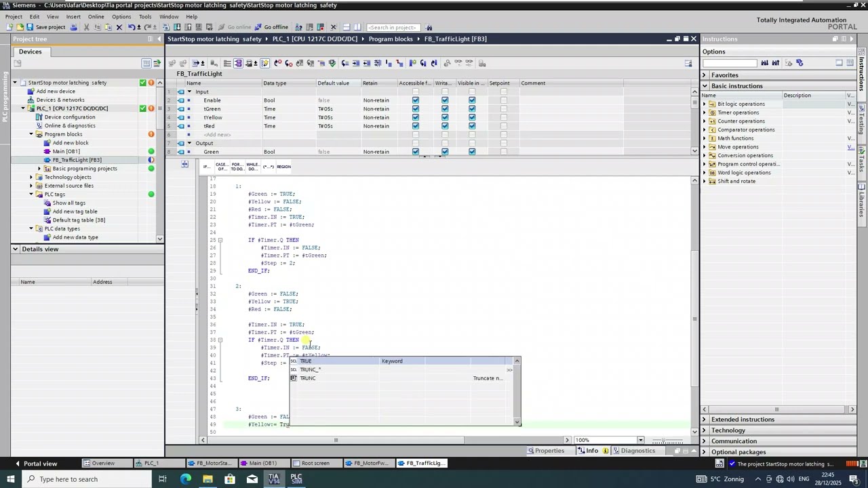Toggle Accessible from HMI for Enable row

click(416, 100)
